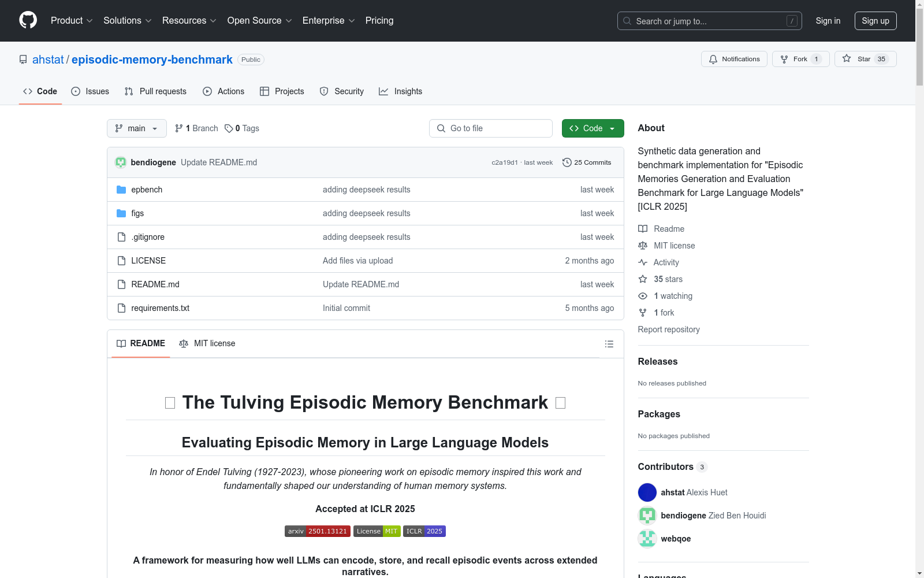Image resolution: width=924 pixels, height=578 pixels.
Task: Select MIT license tab above the README
Action: [x=207, y=343]
